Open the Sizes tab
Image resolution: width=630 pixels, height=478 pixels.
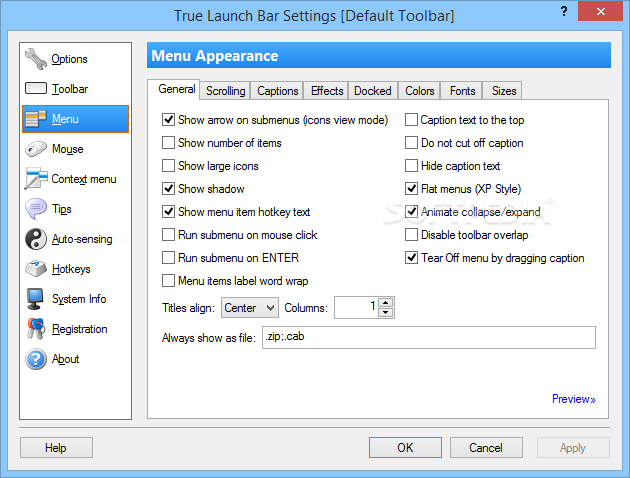[x=504, y=91]
